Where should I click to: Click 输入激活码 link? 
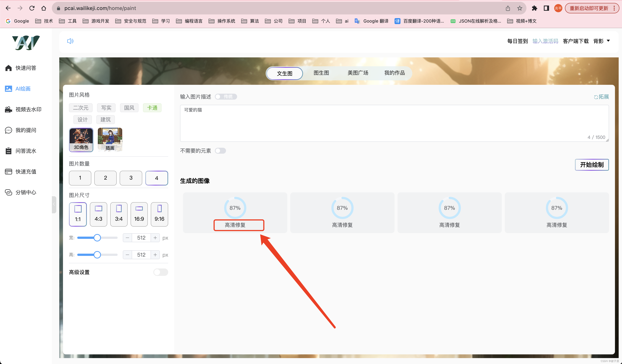tap(545, 41)
